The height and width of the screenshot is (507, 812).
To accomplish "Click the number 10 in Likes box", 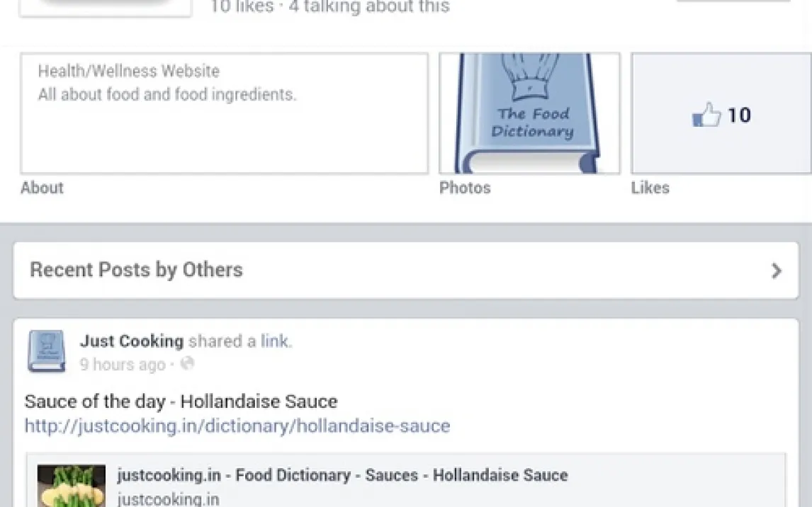I will tap(739, 115).
